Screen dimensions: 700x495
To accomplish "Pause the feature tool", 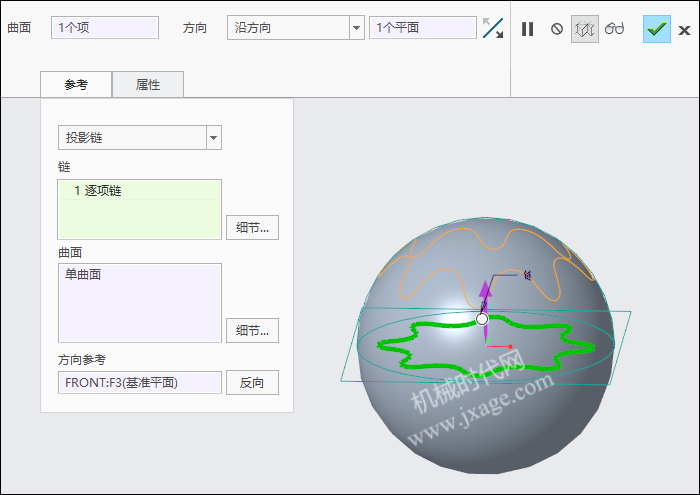I will coord(527,29).
